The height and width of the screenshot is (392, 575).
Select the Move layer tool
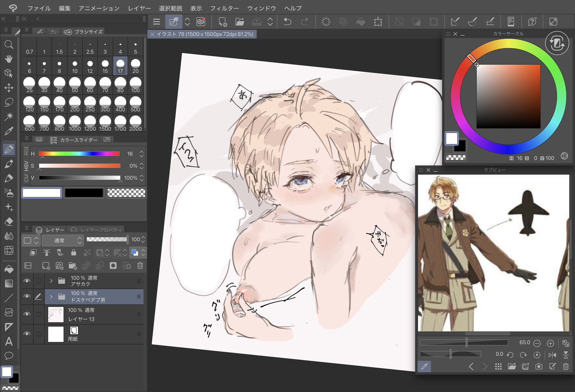click(9, 88)
